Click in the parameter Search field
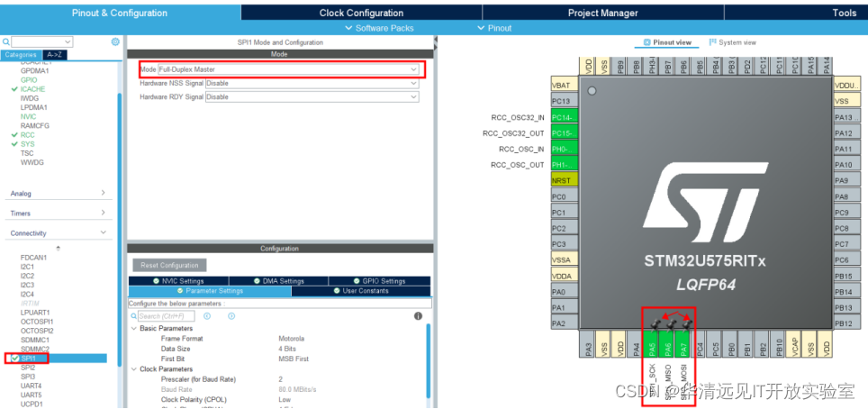 tap(166, 316)
